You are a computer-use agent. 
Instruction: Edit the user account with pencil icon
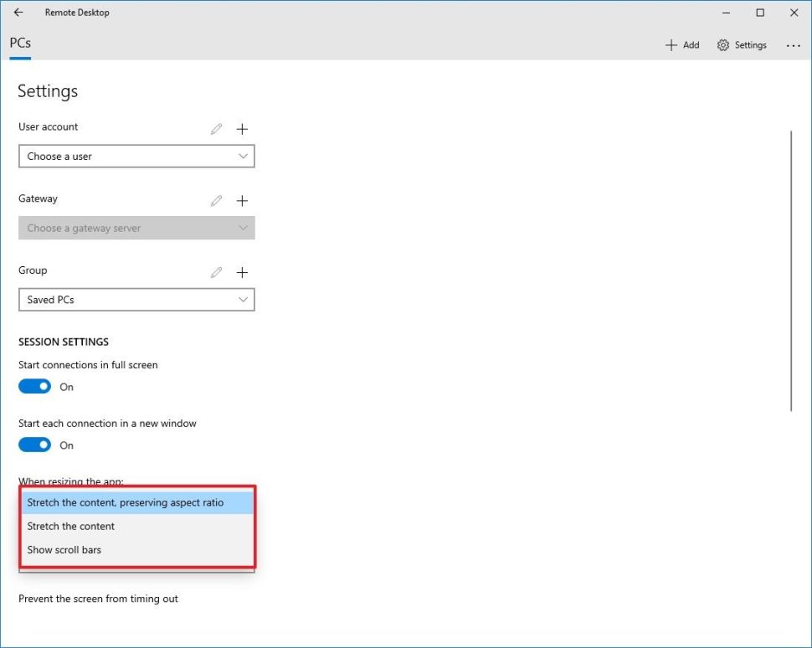(217, 129)
